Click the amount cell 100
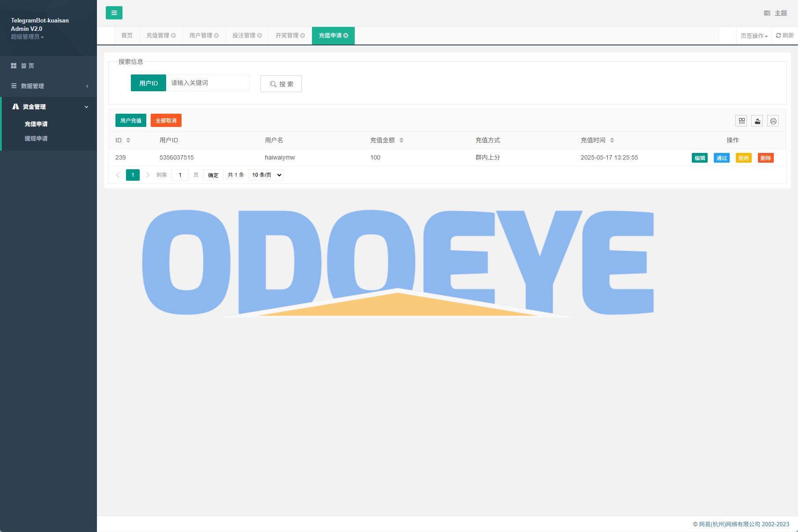Image resolution: width=798 pixels, height=532 pixels. pos(375,157)
